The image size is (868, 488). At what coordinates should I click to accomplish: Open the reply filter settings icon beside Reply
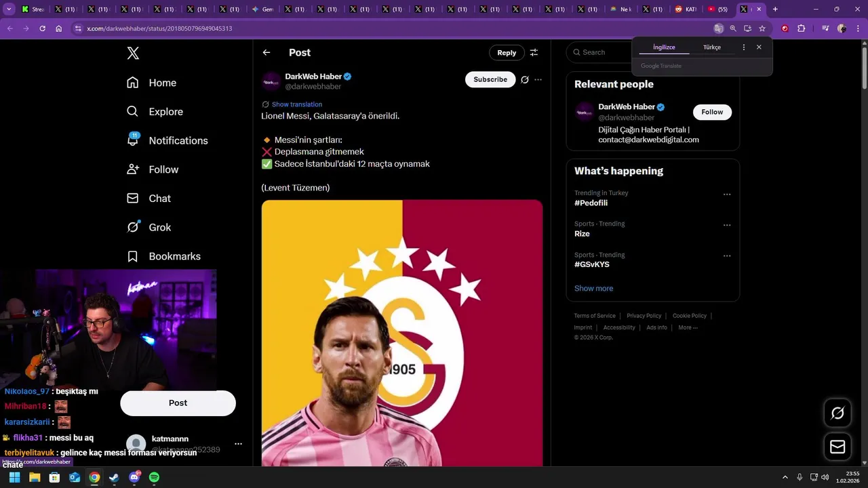tap(534, 52)
